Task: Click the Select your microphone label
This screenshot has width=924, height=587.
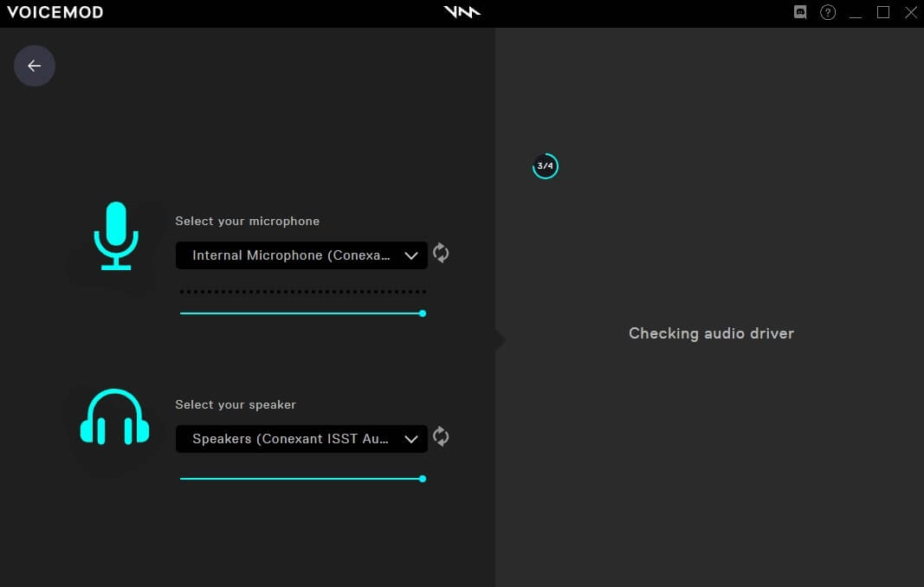Action: click(x=248, y=221)
